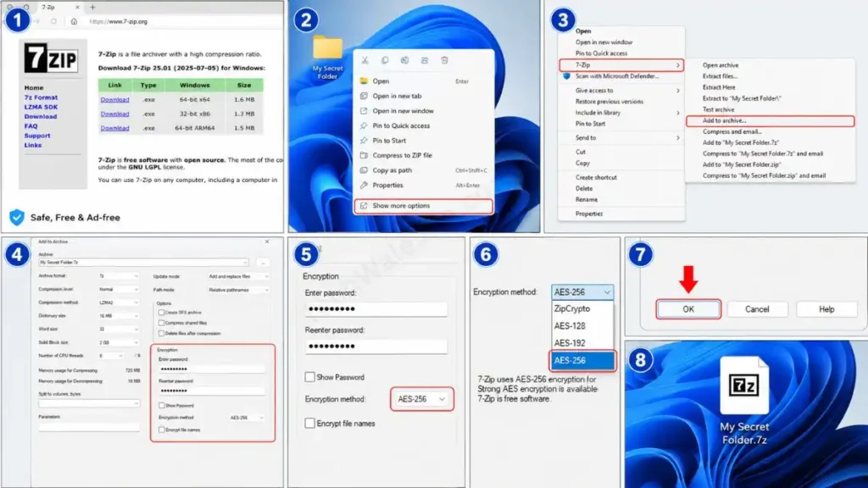Click the Enter password field in the enlarged Encryption panel
Viewport: 868px width, 488px height.
376,308
